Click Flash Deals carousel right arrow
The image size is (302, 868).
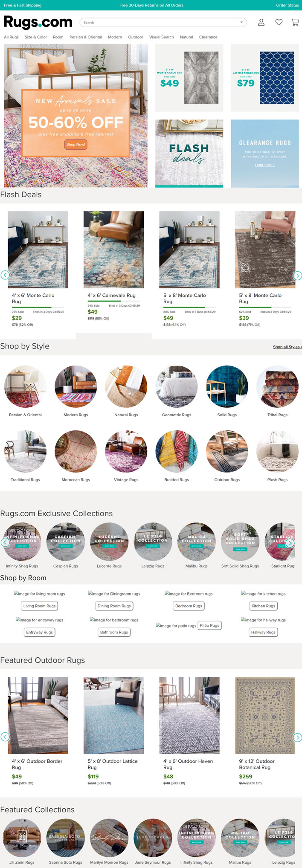(x=298, y=276)
